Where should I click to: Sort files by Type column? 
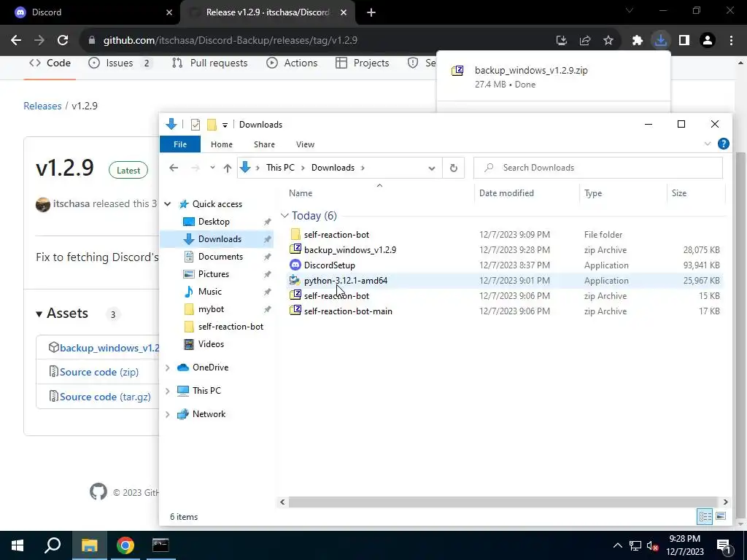pyautogui.click(x=623, y=193)
